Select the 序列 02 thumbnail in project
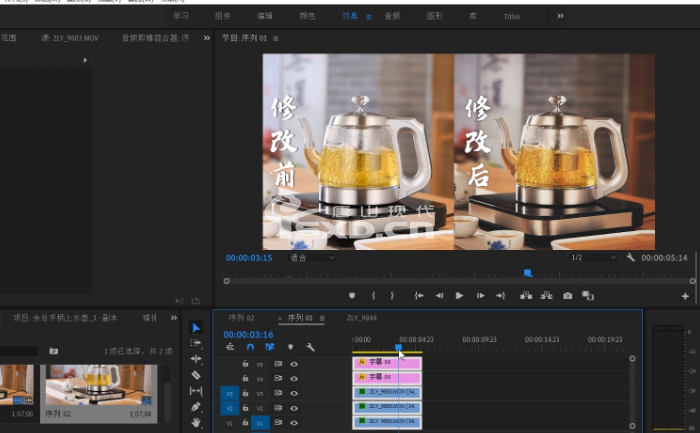Image resolution: width=700 pixels, height=433 pixels. (101, 385)
